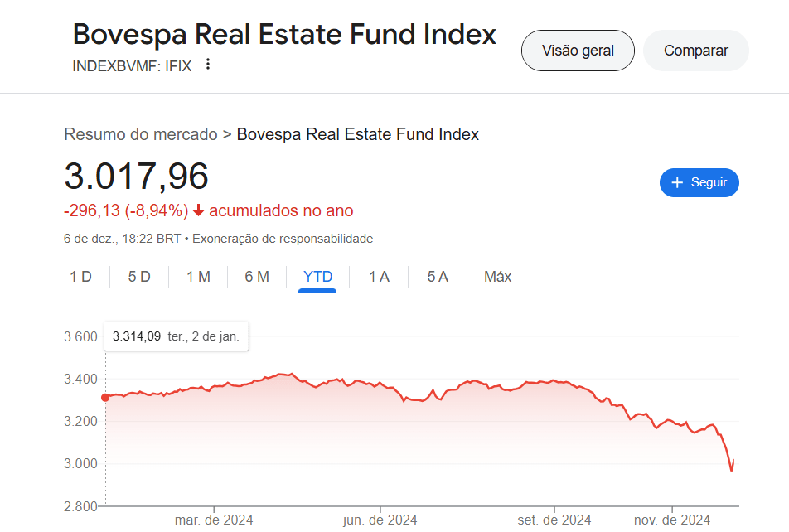Viewport: 789px width, 532px height.
Task: Switch to the 1 A yearly range
Action: 379,277
